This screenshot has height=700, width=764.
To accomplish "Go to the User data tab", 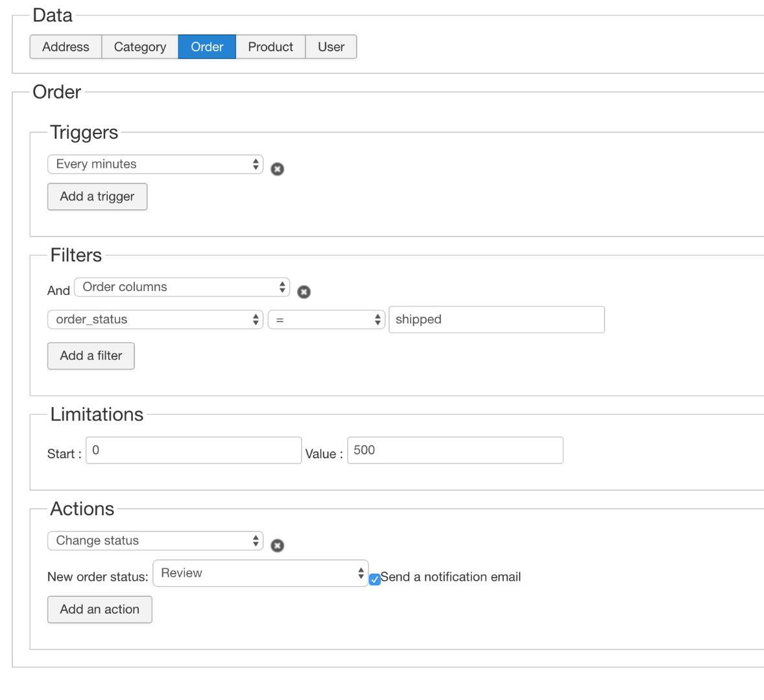I will pyautogui.click(x=331, y=47).
